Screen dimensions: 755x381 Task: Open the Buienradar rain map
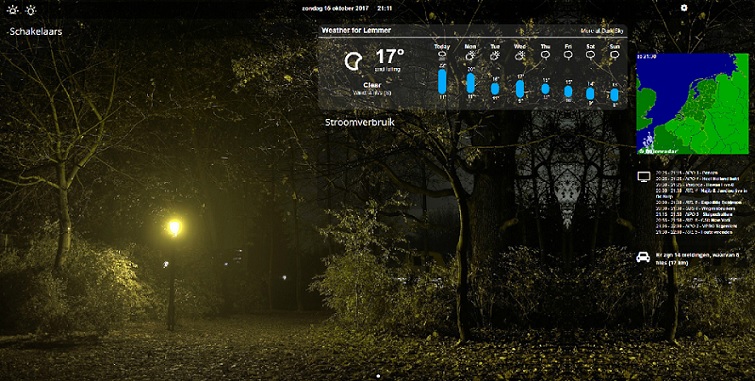(692, 104)
